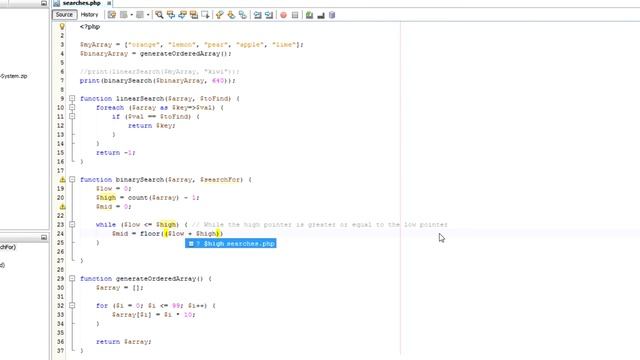Click the lightbulb hint icon on line 1
This screenshot has width=640, height=360.
62,27
